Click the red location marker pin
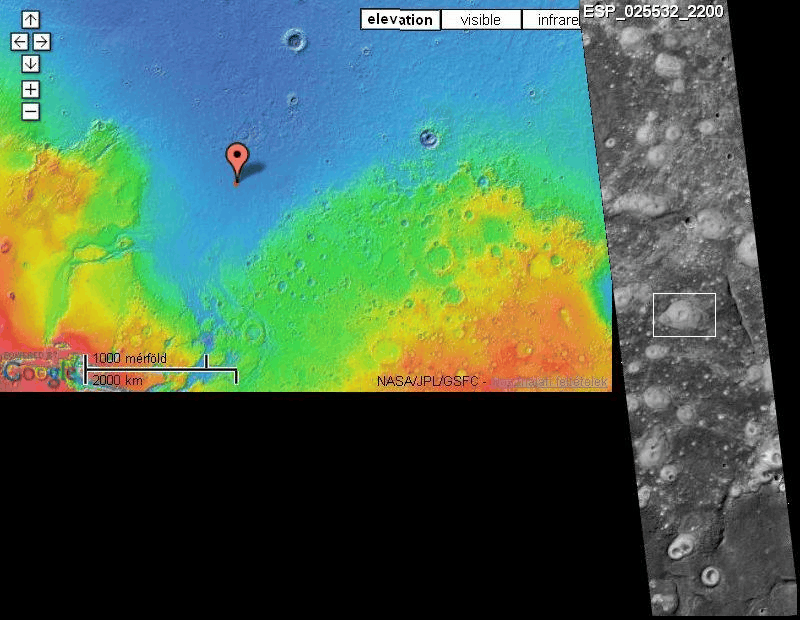The height and width of the screenshot is (620, 800). pos(237,163)
